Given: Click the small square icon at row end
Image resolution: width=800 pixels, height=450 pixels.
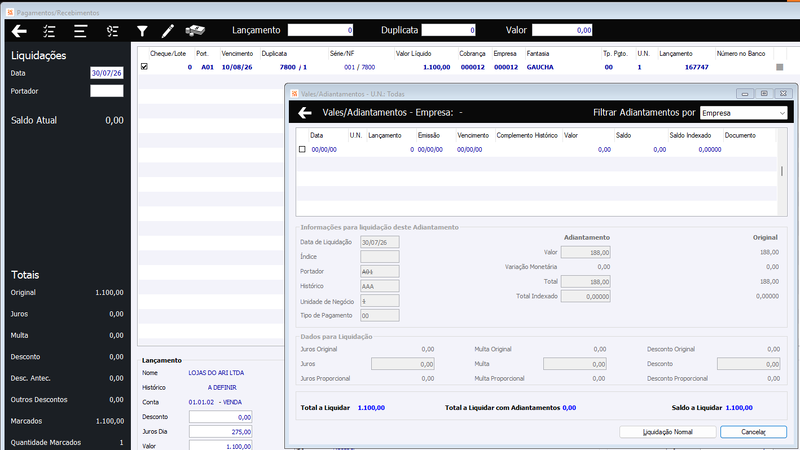Looking at the screenshot, I should click(x=780, y=67).
